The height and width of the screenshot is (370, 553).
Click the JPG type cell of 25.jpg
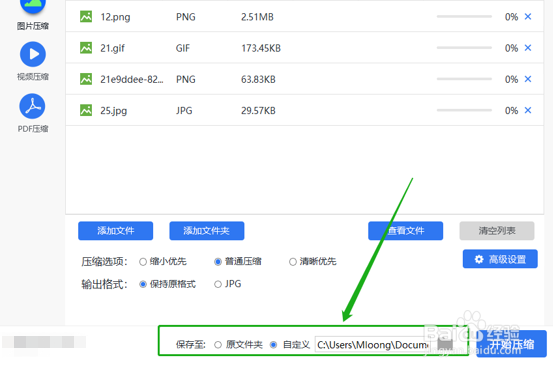point(184,111)
